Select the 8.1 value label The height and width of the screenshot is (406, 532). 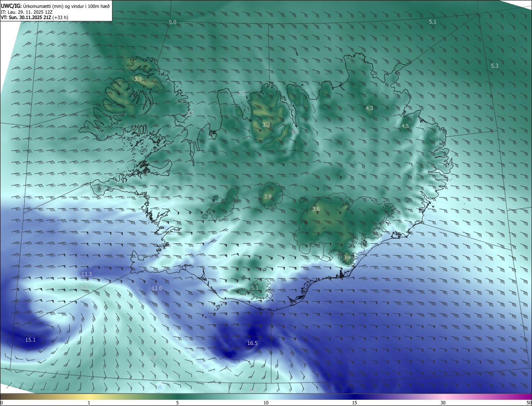pyautogui.click(x=296, y=132)
